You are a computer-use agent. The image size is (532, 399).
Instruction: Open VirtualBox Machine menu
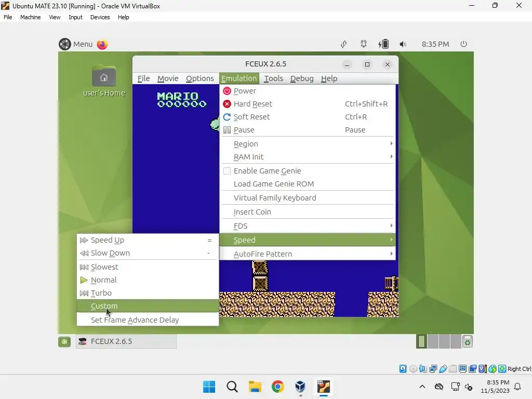(30, 17)
